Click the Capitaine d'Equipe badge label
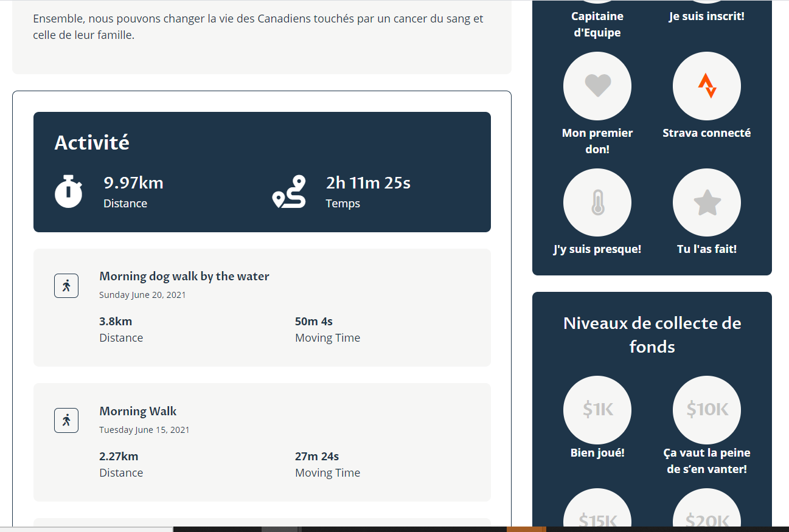Viewport: 789px width, 532px height. 597,24
